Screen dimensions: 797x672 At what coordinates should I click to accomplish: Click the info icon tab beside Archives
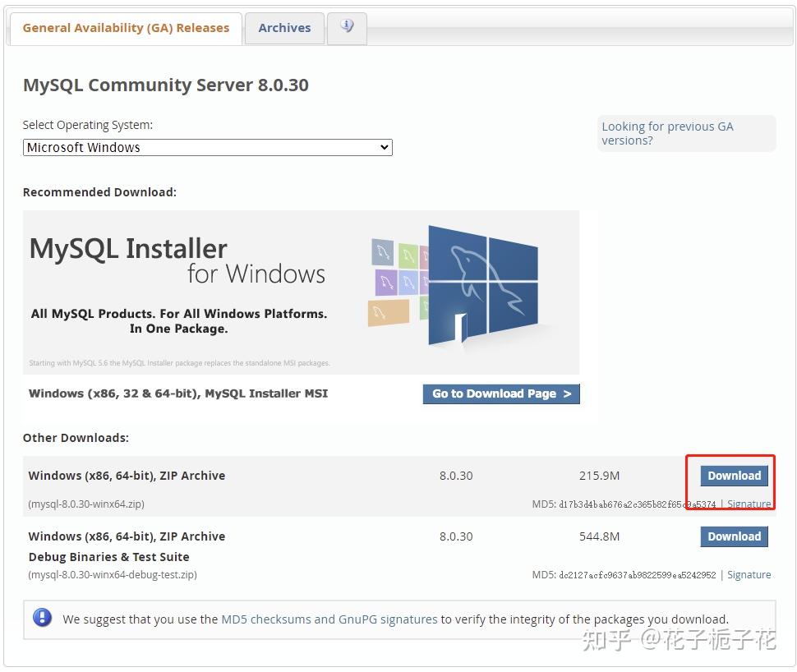[346, 28]
